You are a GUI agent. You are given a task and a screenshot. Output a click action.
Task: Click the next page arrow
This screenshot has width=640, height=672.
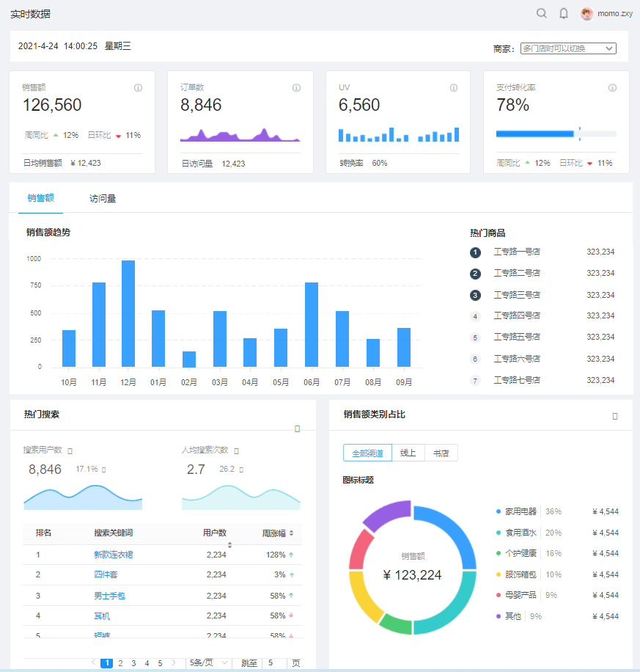tap(174, 662)
